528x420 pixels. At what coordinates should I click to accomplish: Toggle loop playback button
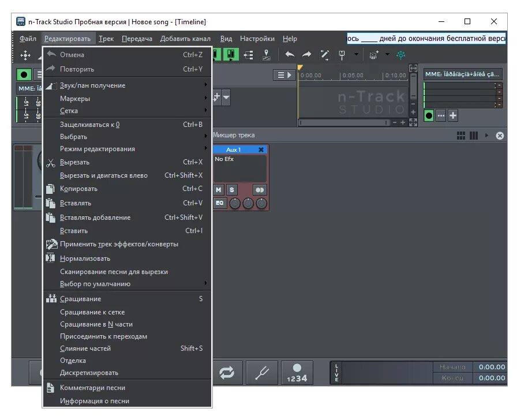tap(227, 373)
